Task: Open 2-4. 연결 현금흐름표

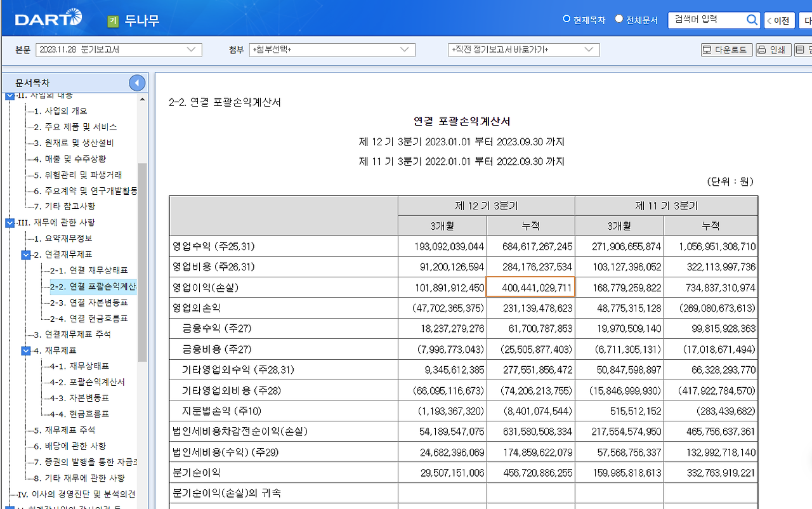Action: 89,319
